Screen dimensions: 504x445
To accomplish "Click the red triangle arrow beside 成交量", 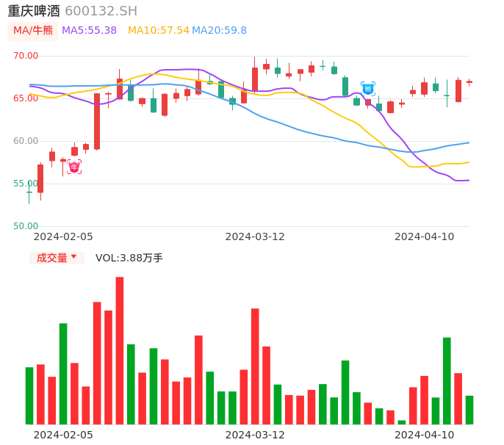I will [x=73, y=257].
